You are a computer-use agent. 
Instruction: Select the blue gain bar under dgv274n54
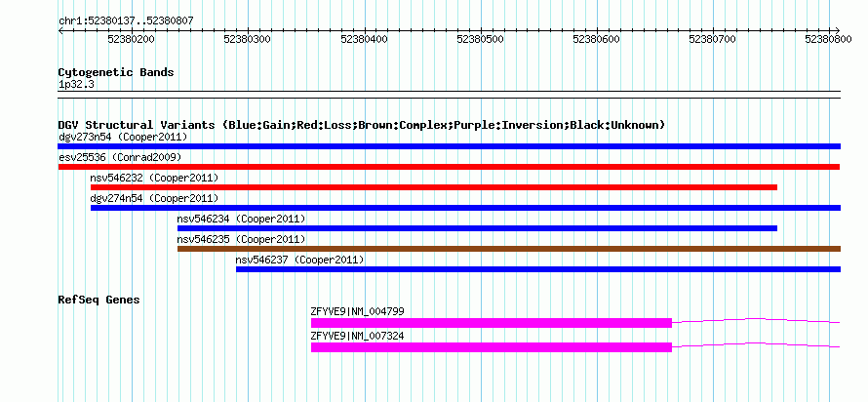[465, 208]
